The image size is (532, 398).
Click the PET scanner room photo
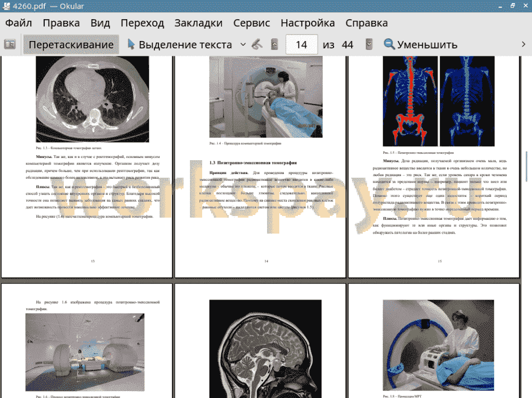[85, 353]
